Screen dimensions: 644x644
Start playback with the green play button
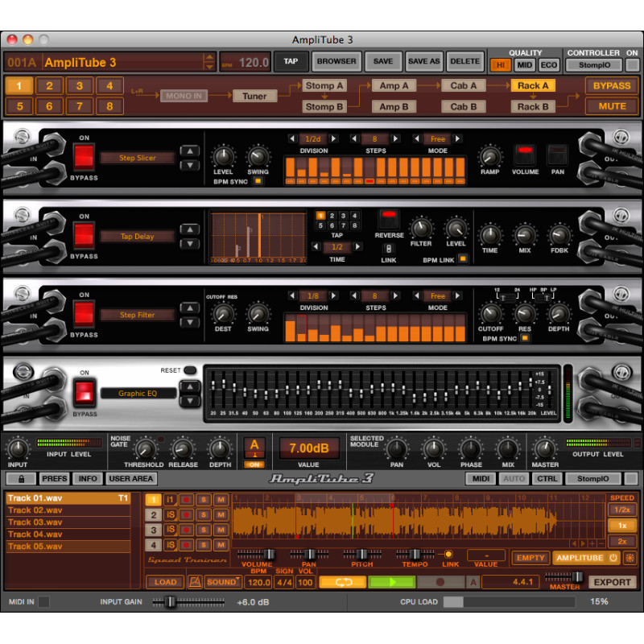392,582
